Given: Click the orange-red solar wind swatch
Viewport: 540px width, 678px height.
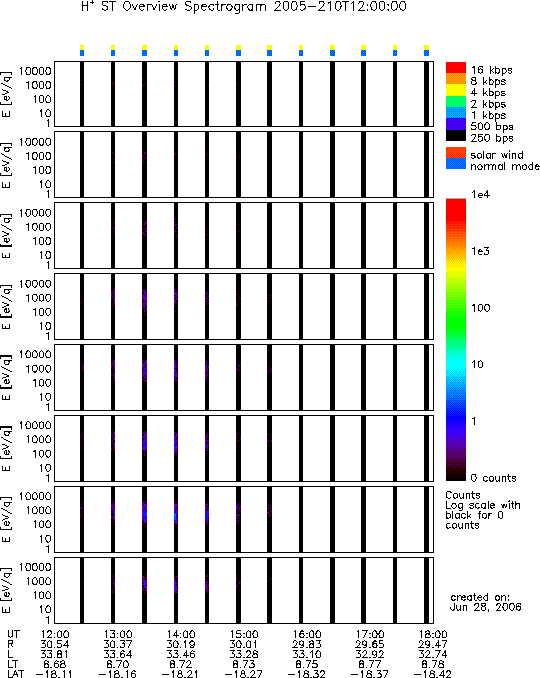Looking at the screenshot, I should (456, 153).
